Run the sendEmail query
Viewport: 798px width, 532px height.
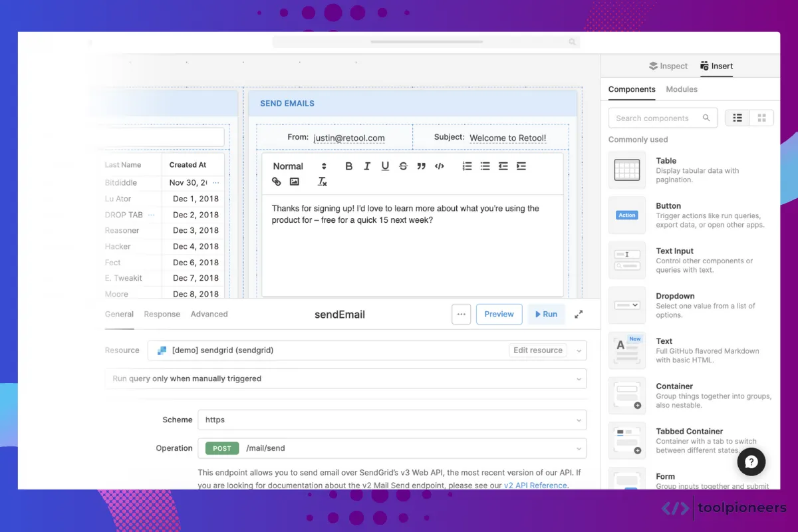click(546, 315)
